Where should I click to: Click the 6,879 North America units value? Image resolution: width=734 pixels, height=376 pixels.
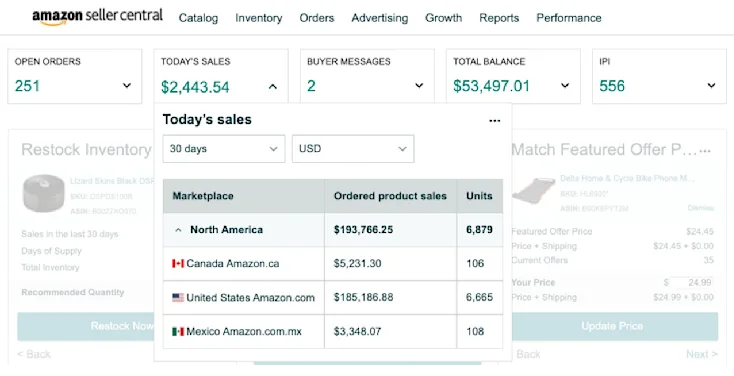479,230
